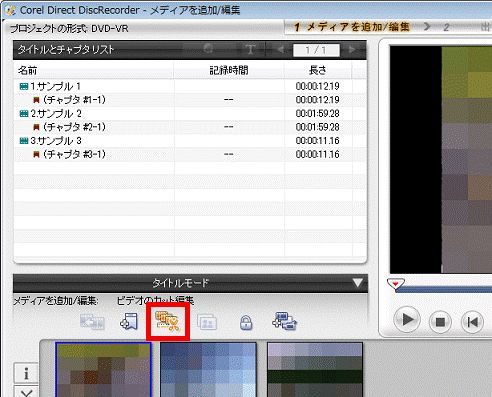Screen dimensions: 492x397
Task: Click the chapter flag icon for #2-1
Action: coord(37,127)
